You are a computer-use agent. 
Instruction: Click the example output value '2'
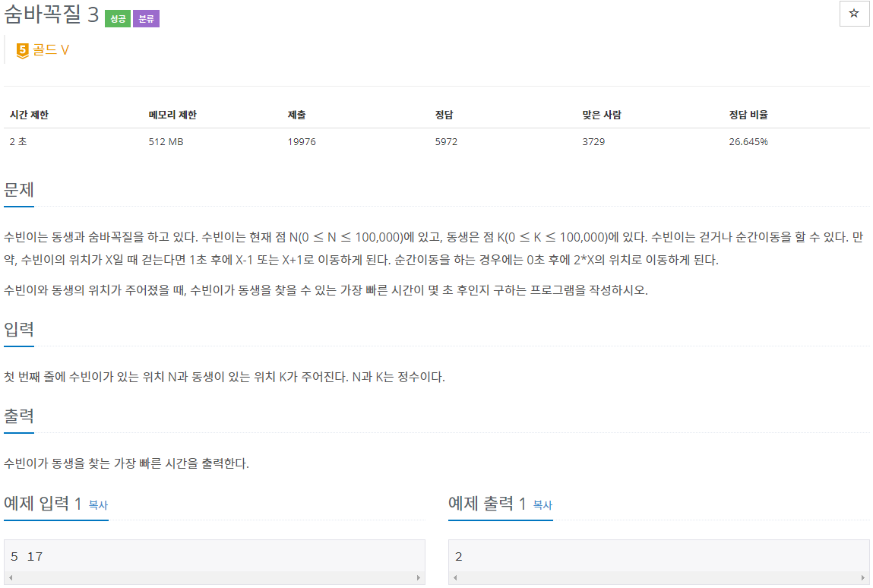(x=459, y=556)
